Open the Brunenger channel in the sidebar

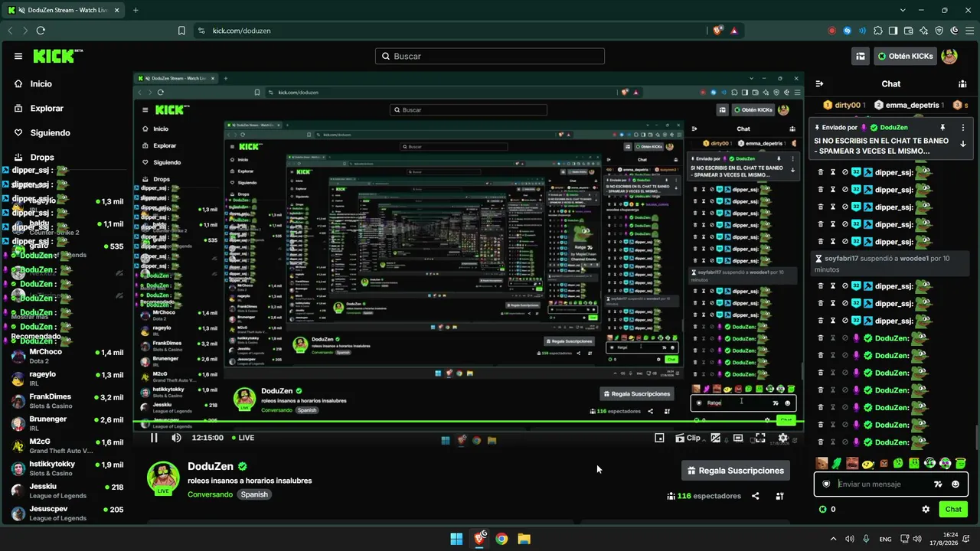point(67,423)
